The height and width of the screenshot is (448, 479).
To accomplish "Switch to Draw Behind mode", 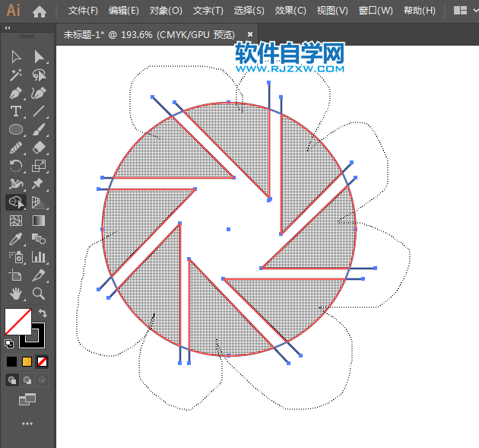I will tap(27, 380).
